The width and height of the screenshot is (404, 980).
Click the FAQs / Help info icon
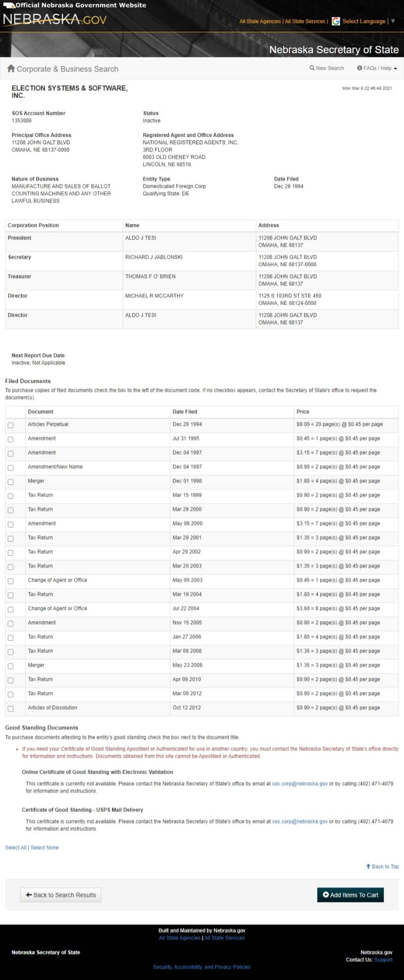(359, 68)
